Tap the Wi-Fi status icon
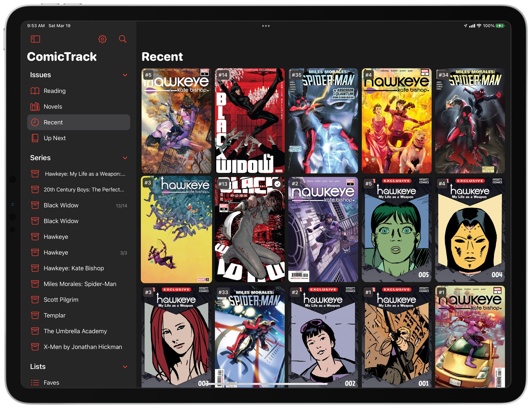532x409 pixels. pyautogui.click(x=479, y=26)
